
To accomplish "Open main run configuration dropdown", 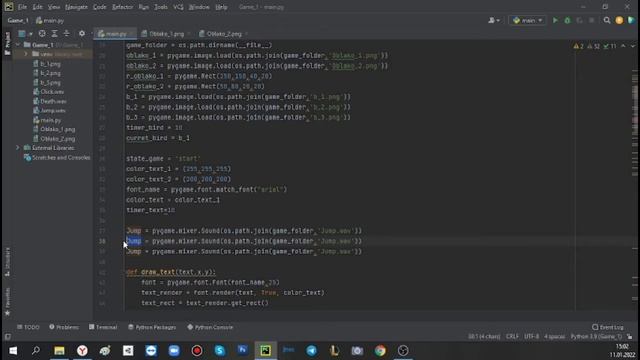I will (527, 20).
